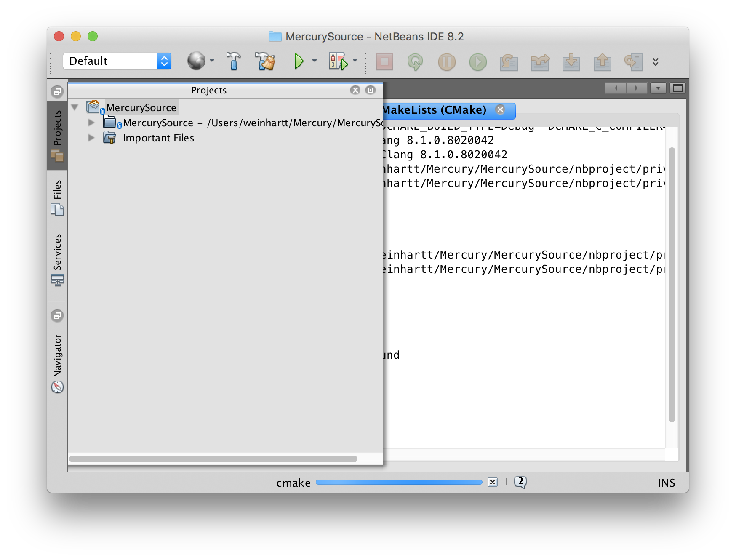Click the Debug Project icon

pos(338,61)
